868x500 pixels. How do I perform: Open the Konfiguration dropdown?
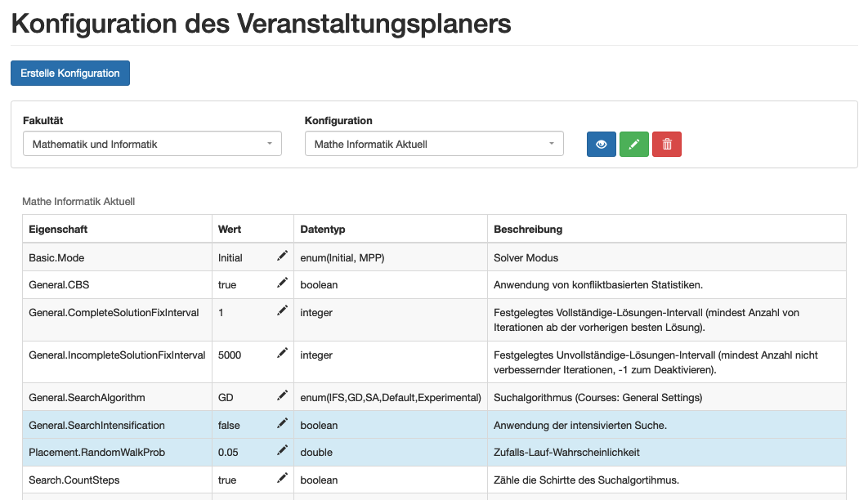(434, 144)
